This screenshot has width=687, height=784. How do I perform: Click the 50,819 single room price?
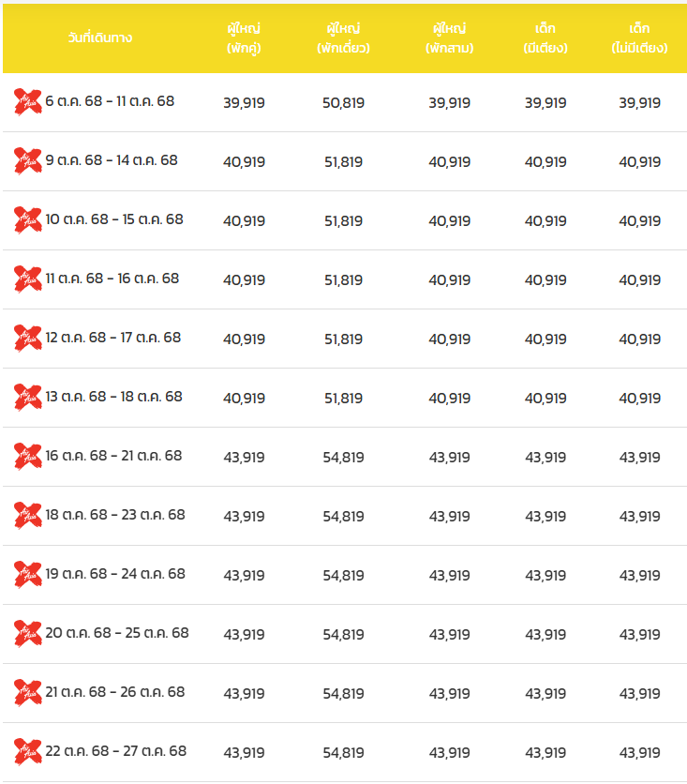click(342, 103)
